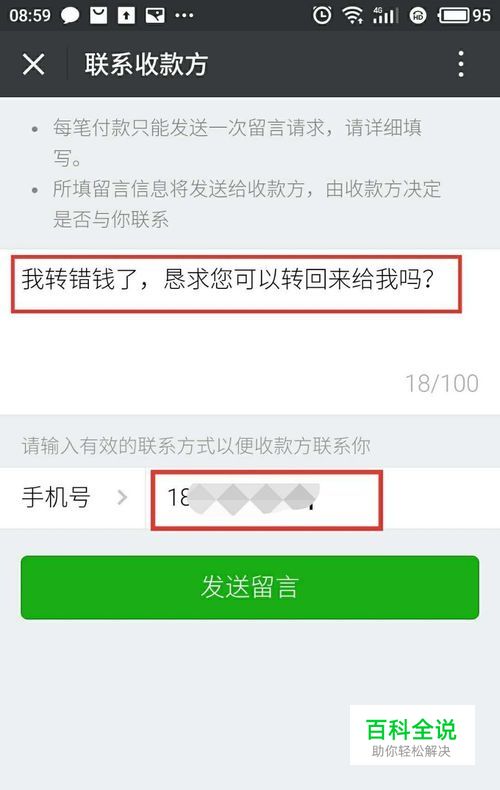Expand the 手机号 contact type chevron
This screenshot has width=500, height=790.
click(x=122, y=498)
